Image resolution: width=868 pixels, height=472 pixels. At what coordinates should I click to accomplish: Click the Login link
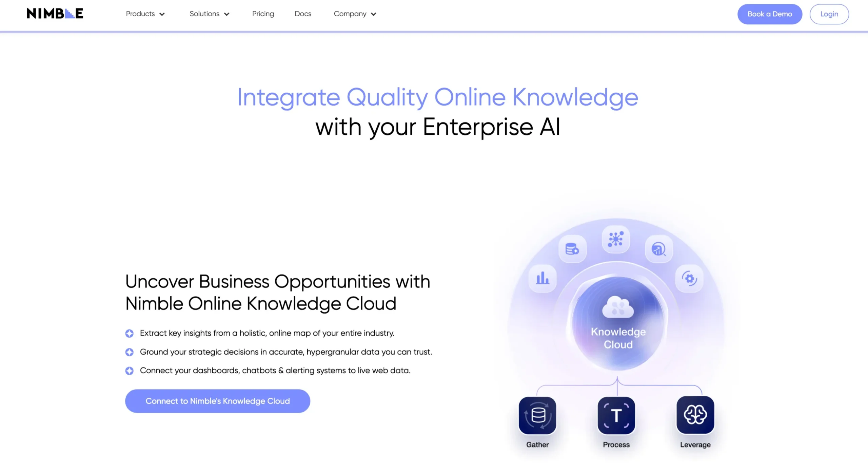[x=829, y=14]
